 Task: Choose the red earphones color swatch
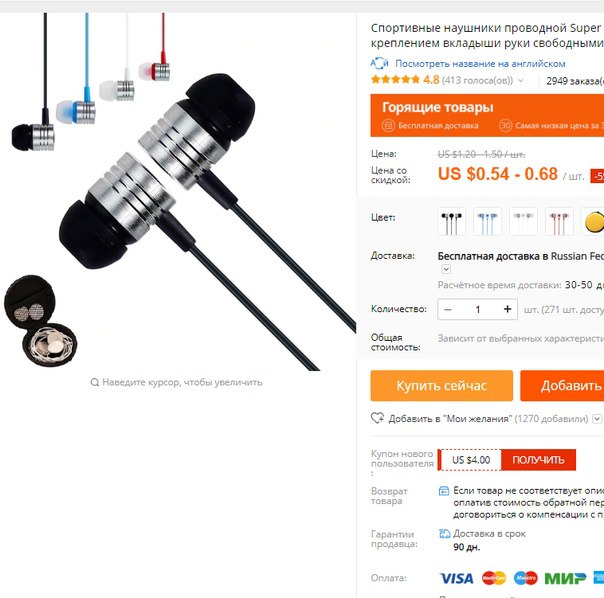point(559,222)
